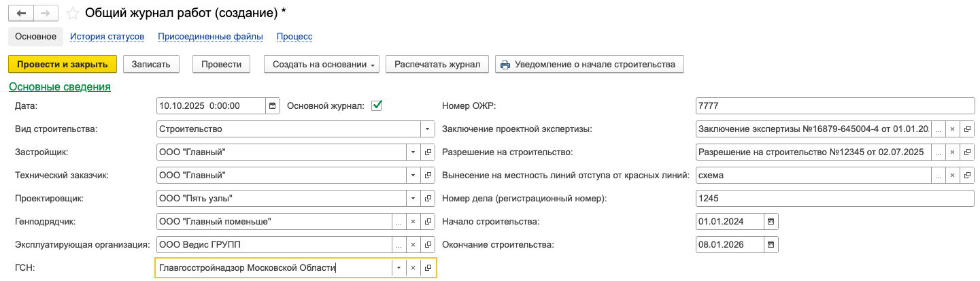Open the Застройщик record via open icon
The height and width of the screenshot is (281, 980).
click(x=428, y=152)
